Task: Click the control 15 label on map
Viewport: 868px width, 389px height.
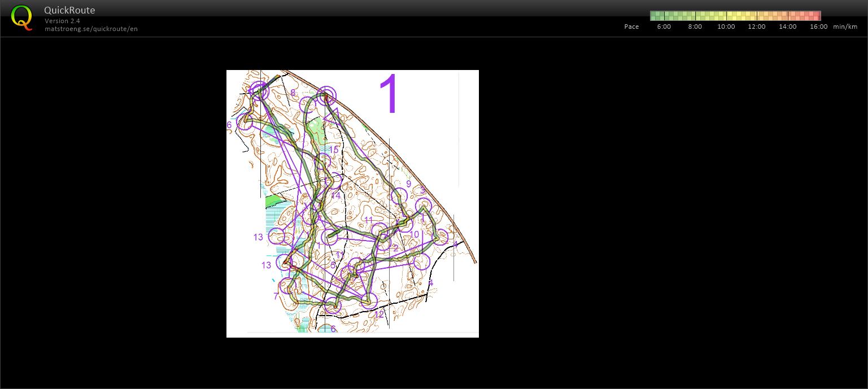Action: (334, 150)
